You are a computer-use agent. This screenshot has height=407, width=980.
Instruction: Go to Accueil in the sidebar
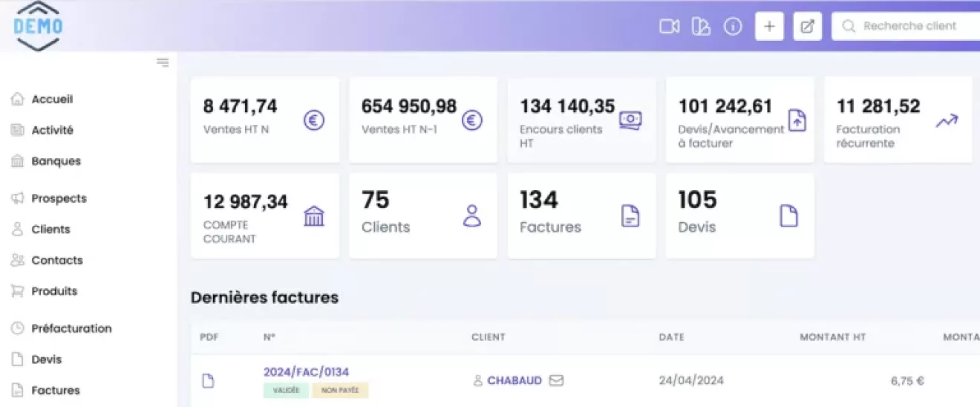[x=52, y=99]
